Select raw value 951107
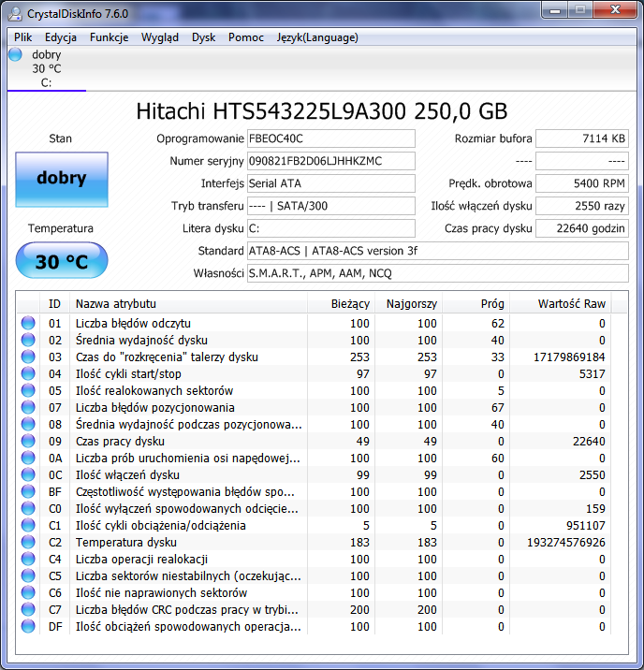 pyautogui.click(x=585, y=526)
